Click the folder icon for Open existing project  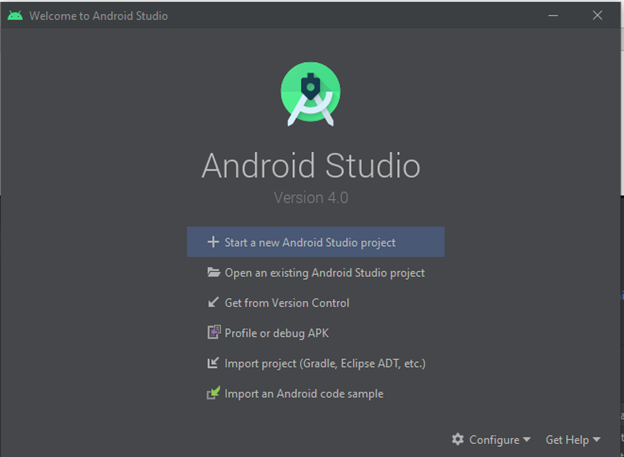(213, 272)
